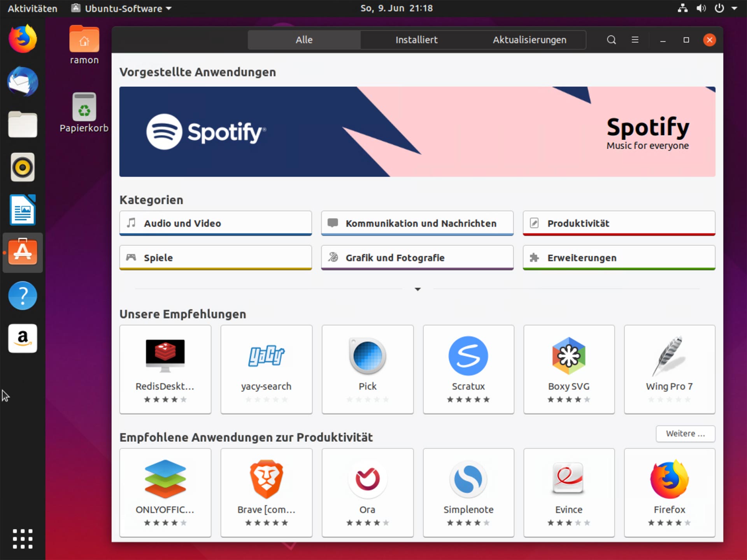
Task: Open the Wing Pro 7 icon
Action: click(x=669, y=355)
